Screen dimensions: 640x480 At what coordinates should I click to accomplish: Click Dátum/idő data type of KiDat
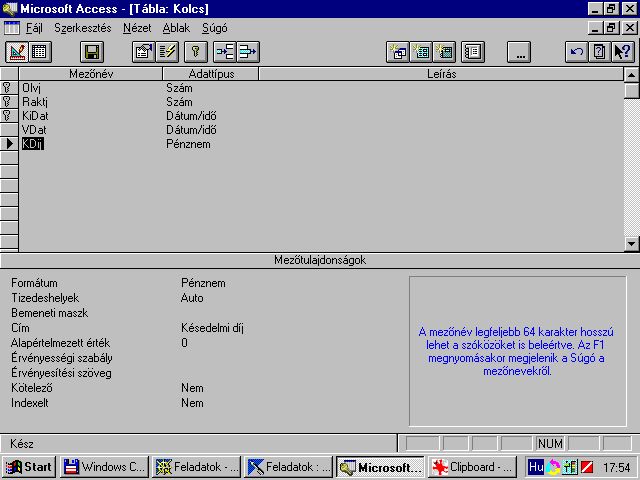(211, 116)
